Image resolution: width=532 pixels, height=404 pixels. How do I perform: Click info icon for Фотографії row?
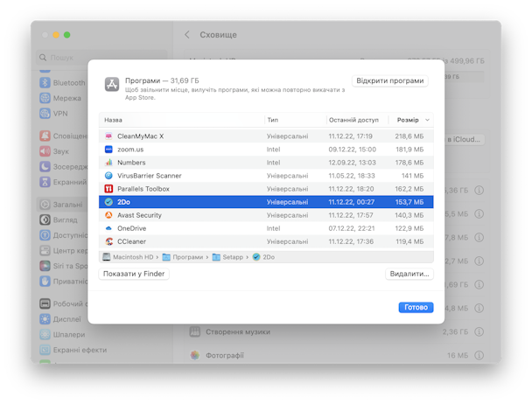(479, 355)
